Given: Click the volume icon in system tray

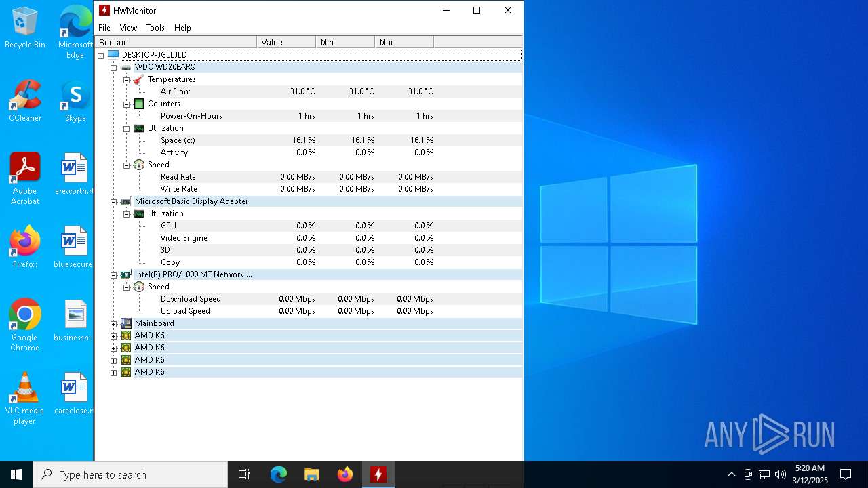Looking at the screenshot, I should 781,474.
